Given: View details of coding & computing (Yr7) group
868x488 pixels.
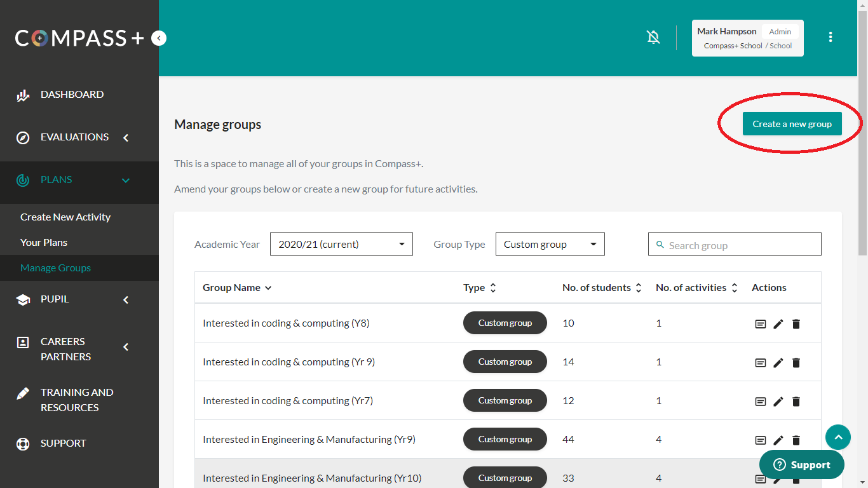Looking at the screenshot, I should coord(760,402).
